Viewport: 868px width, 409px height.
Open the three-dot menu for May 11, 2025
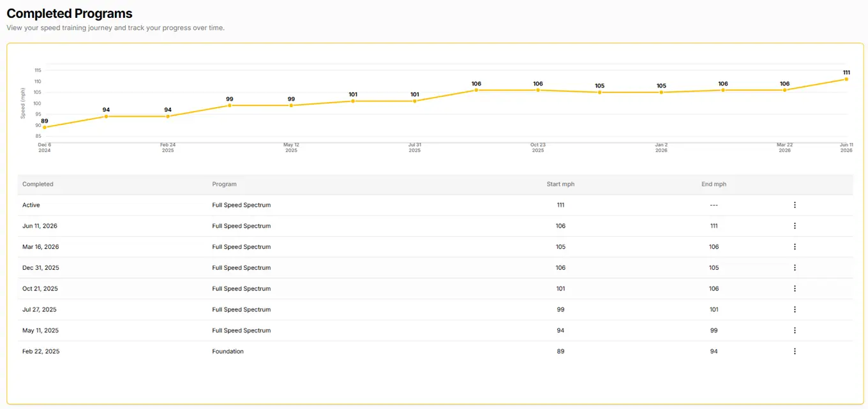click(795, 331)
